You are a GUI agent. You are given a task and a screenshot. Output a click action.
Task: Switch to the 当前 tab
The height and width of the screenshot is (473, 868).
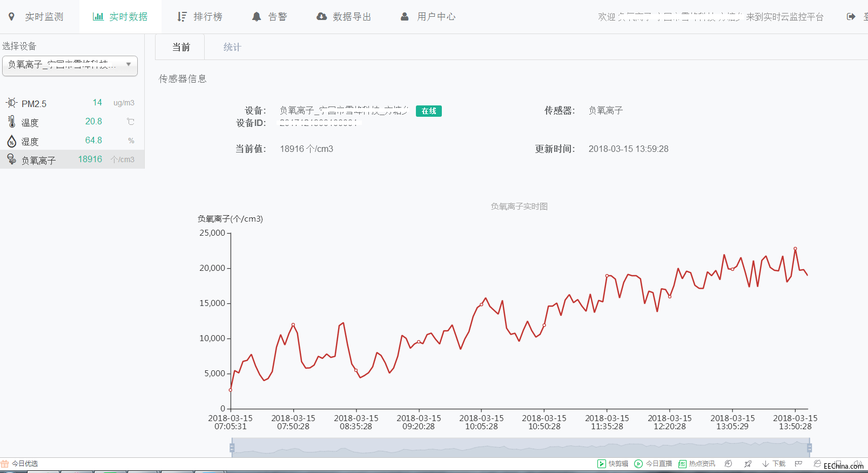[x=180, y=47]
